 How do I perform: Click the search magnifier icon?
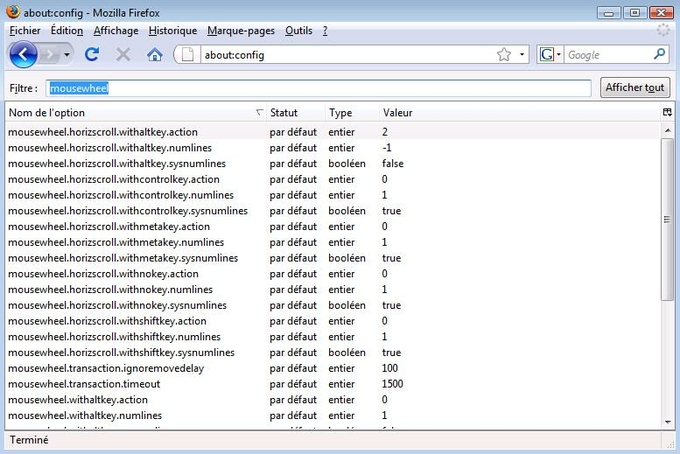click(x=660, y=54)
